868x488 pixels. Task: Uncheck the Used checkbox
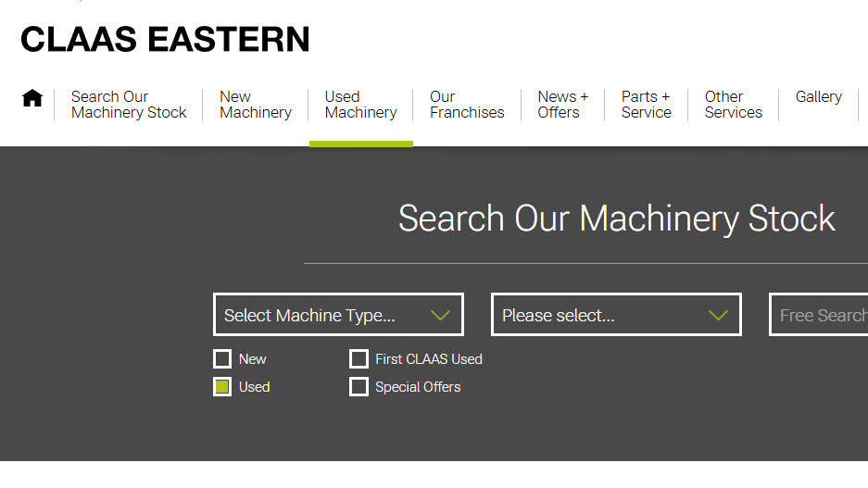(222, 387)
